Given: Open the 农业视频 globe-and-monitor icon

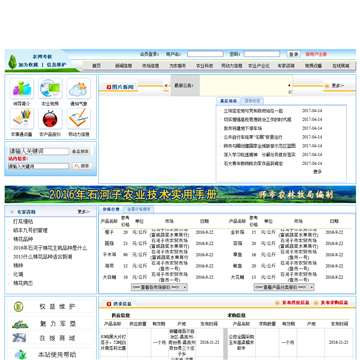Looking at the screenshot, I should [x=50, y=88].
